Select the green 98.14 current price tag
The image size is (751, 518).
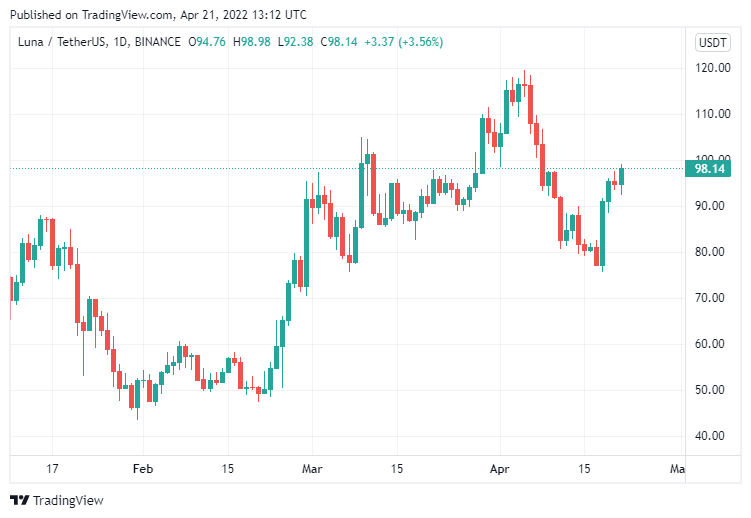709,169
